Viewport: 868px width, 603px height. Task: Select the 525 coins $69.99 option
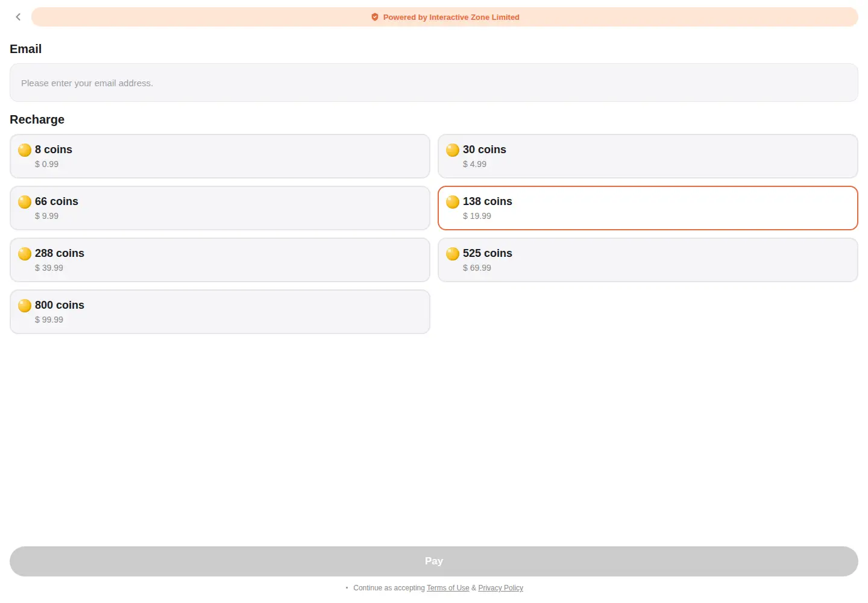coord(648,260)
